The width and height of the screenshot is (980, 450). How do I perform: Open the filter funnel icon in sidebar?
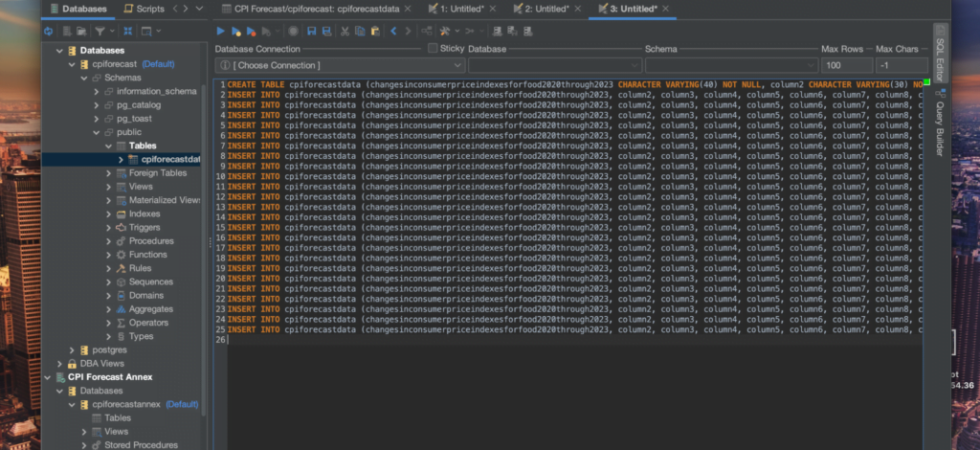[99, 31]
